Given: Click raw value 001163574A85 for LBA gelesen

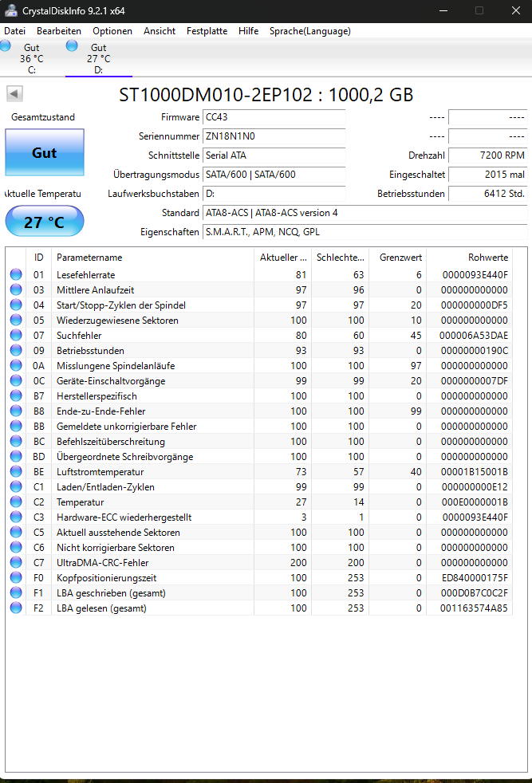Looking at the screenshot, I should click(x=474, y=608).
